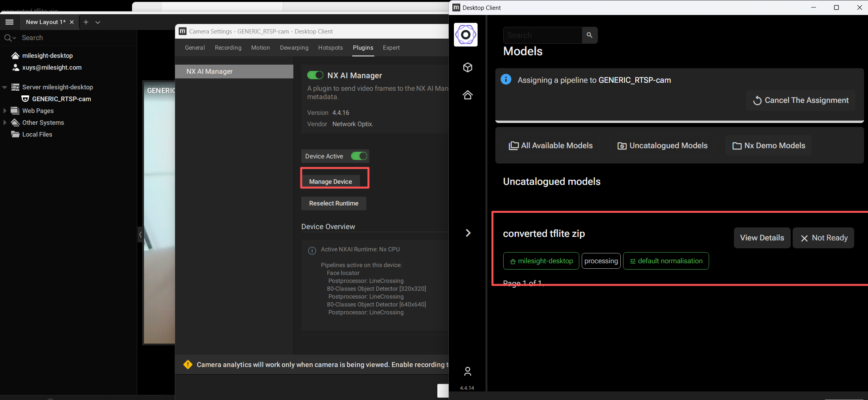Open the user account icon
868x400 pixels.
(468, 371)
